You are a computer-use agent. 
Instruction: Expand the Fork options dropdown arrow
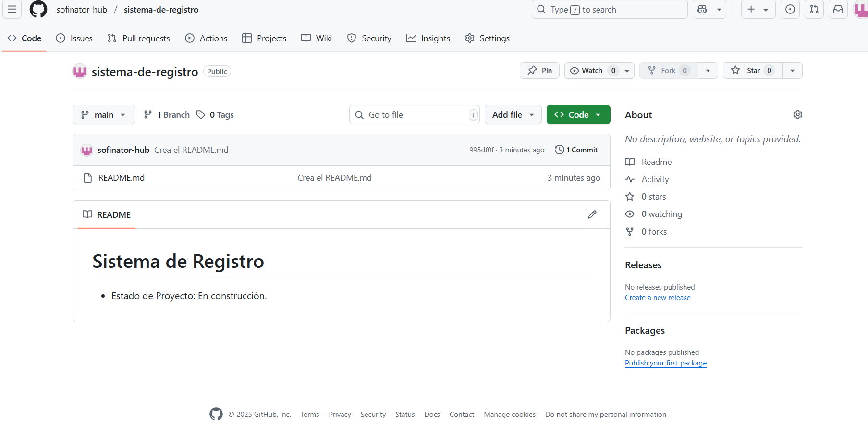tap(708, 71)
